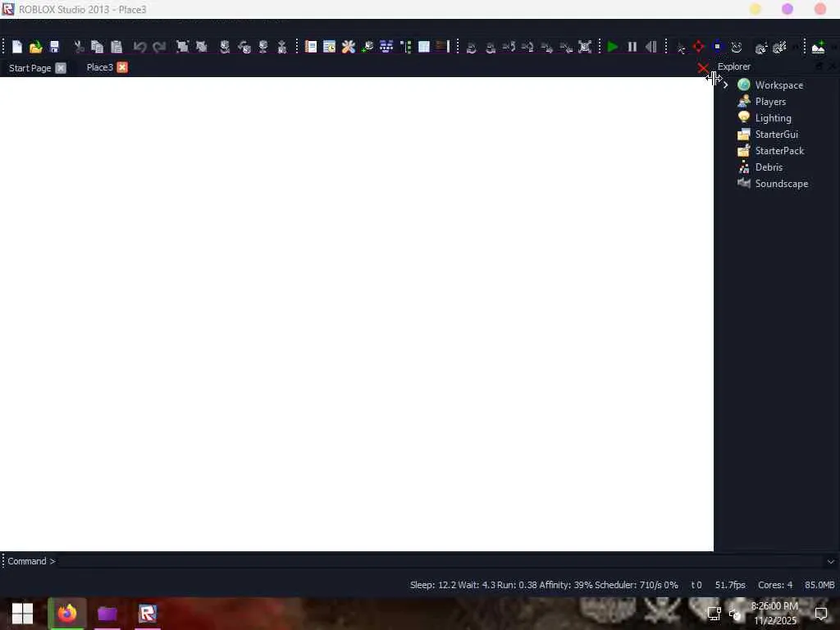This screenshot has width=840, height=630.
Task: Copy the selection using the toolbar icon
Action: point(97,47)
